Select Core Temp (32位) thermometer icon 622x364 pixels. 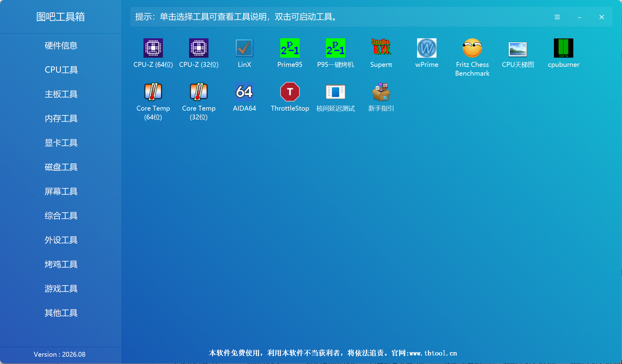pos(199,92)
